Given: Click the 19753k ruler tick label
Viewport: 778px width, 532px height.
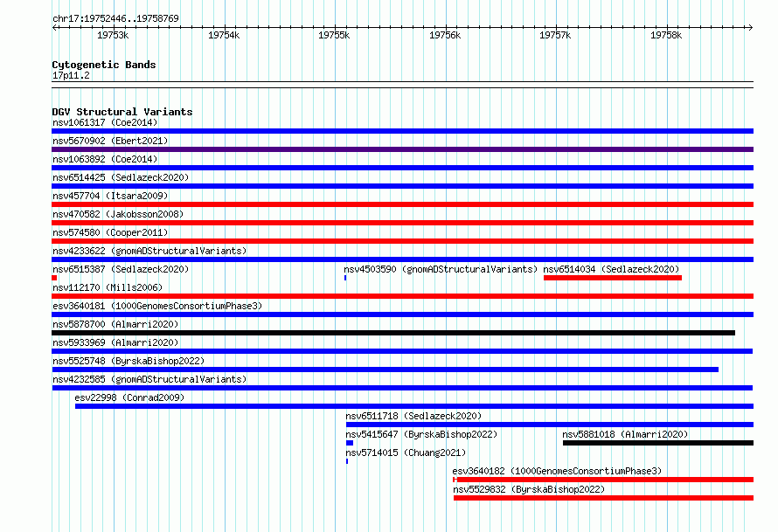Looking at the screenshot, I should 113,35.
